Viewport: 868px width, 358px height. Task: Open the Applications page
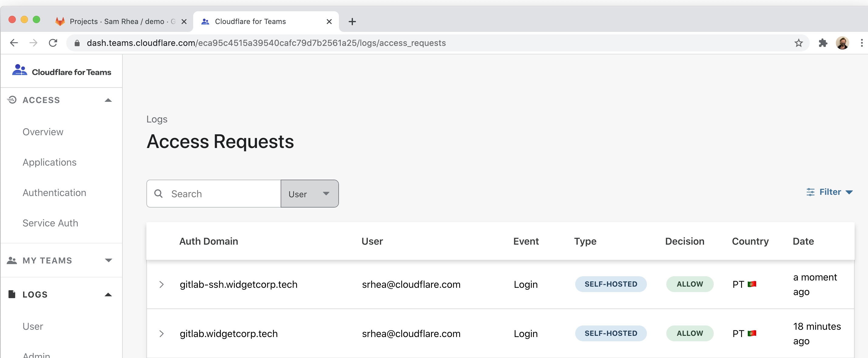pyautogui.click(x=50, y=162)
